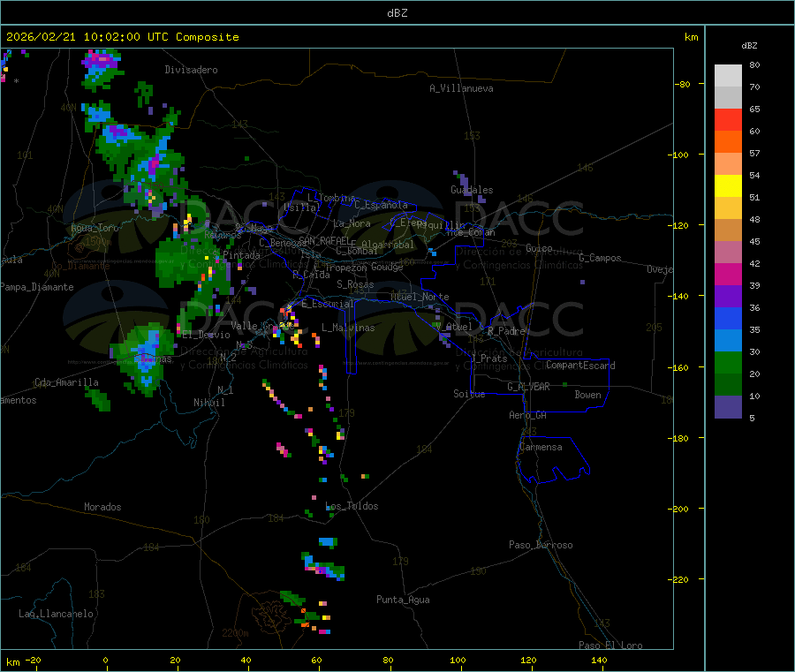Click the Carmensa map label

point(541,447)
